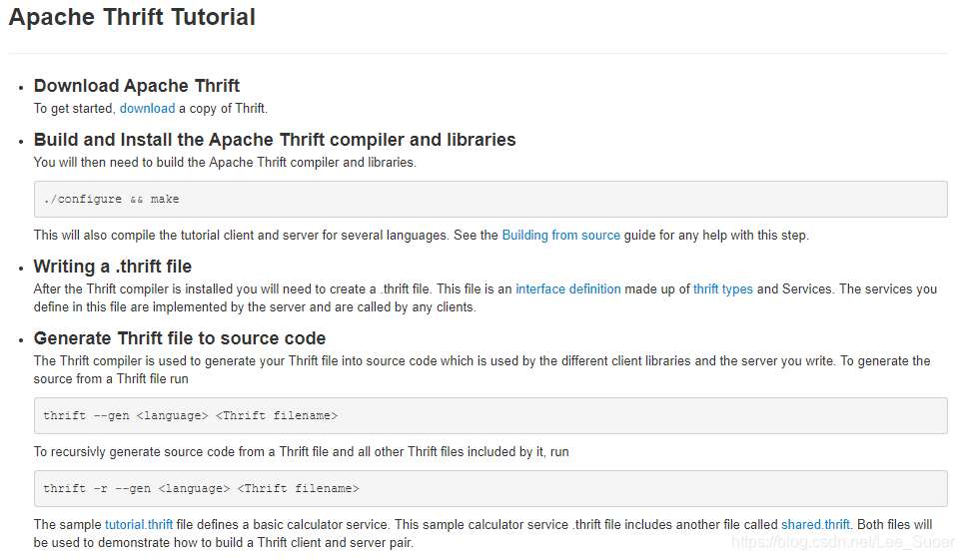
Task: Click 'You will then need to build' sentence
Action: (225, 163)
